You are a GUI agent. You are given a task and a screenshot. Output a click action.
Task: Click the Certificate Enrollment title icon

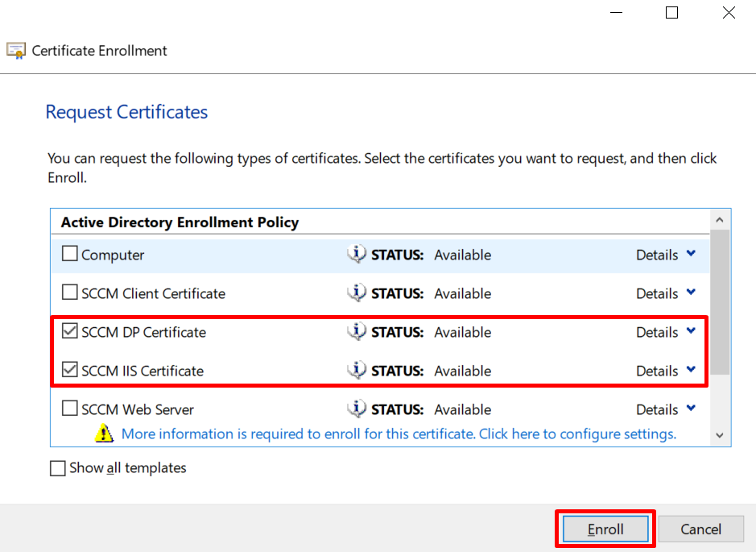pyautogui.click(x=16, y=51)
